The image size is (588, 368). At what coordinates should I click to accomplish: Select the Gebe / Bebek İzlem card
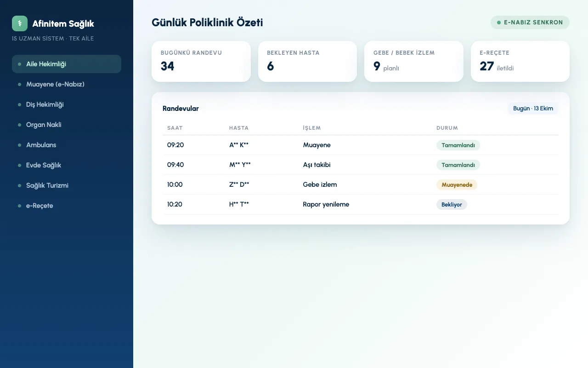414,62
